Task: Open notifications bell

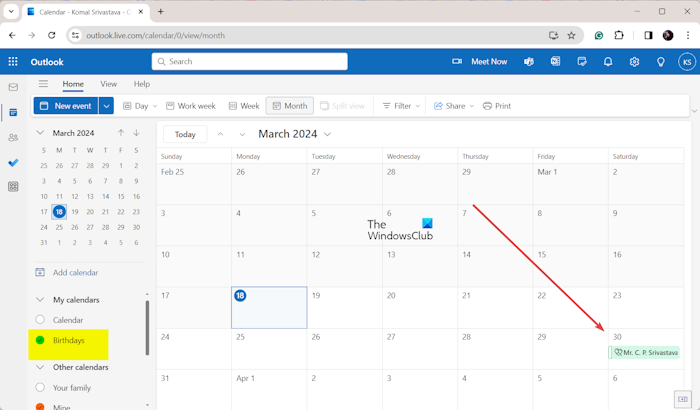Action: point(608,62)
